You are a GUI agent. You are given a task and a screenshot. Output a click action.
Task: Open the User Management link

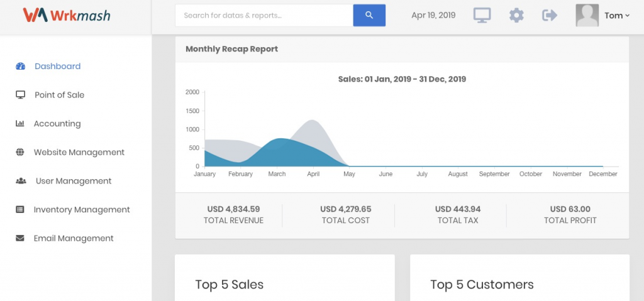point(74,181)
